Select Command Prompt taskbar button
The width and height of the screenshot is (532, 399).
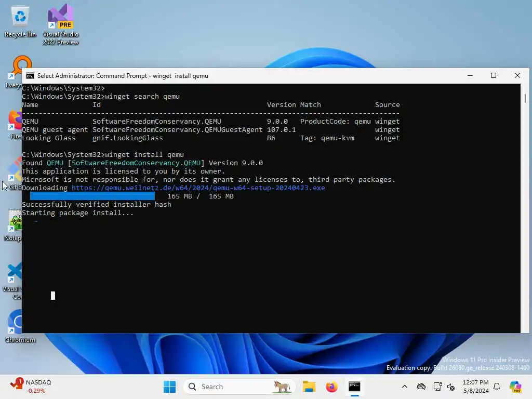click(354, 387)
